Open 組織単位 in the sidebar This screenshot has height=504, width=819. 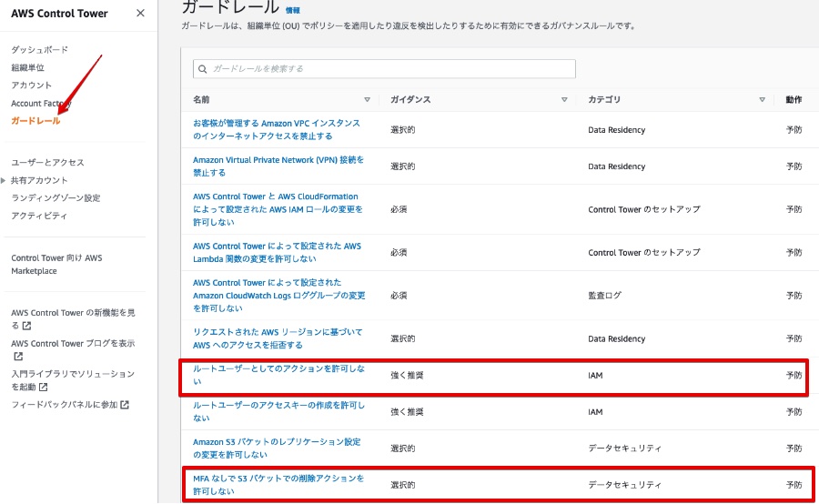point(27,67)
